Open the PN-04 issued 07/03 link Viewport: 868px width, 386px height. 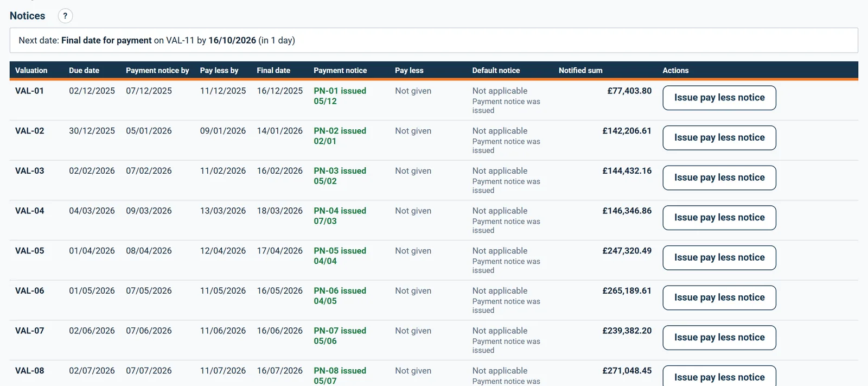click(x=340, y=216)
